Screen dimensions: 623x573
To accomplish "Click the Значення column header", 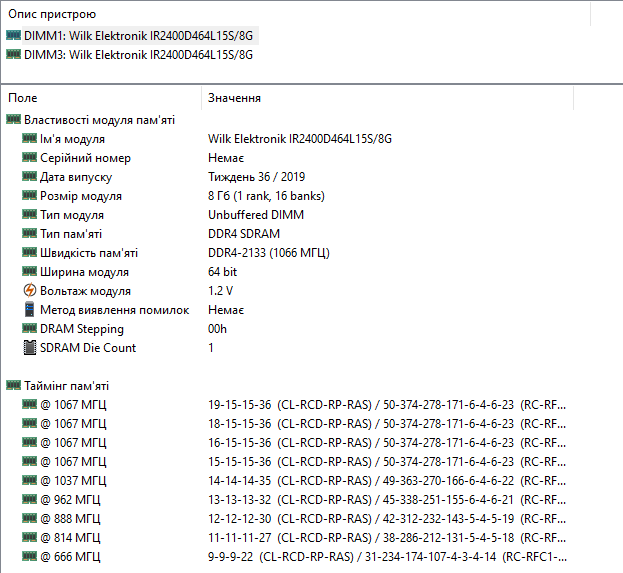I will pos(234,98).
